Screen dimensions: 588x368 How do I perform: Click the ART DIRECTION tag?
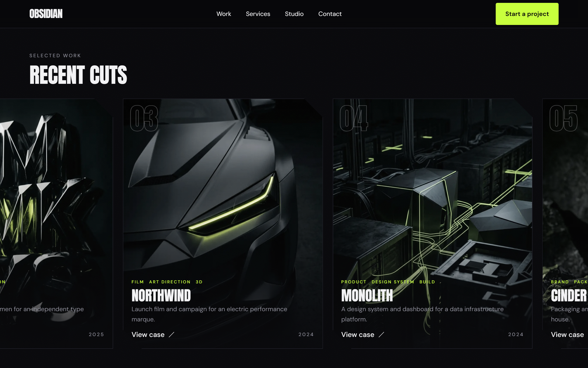click(170, 282)
